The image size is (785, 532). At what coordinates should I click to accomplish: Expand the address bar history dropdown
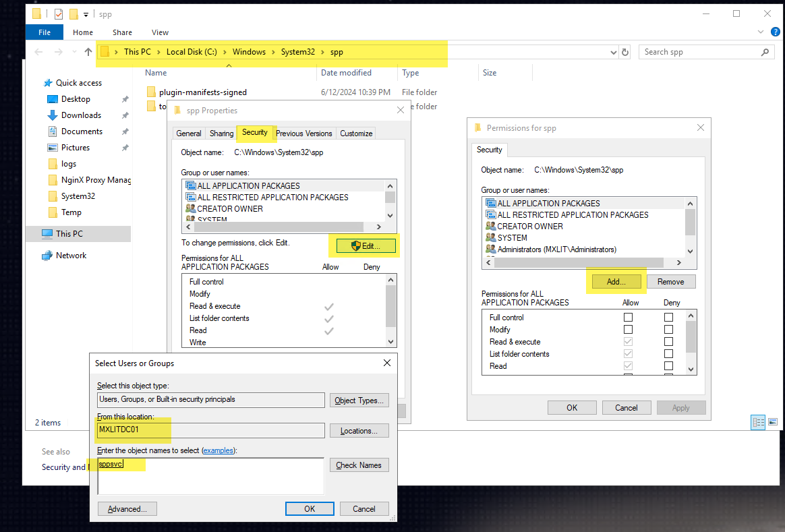tap(613, 52)
